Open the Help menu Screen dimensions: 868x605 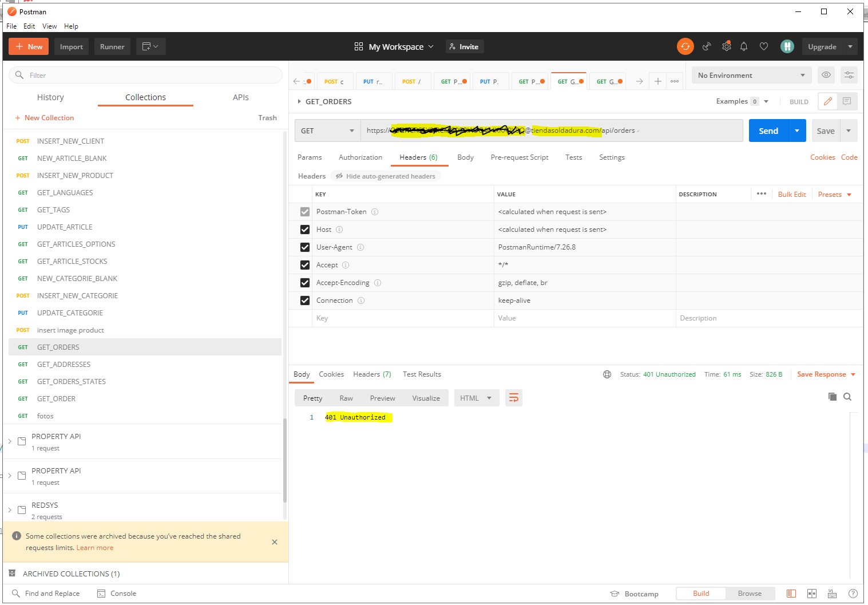71,26
